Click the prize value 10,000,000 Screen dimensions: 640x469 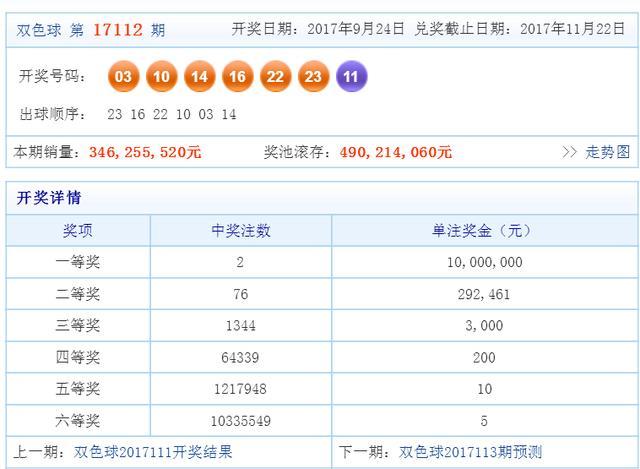pos(484,262)
